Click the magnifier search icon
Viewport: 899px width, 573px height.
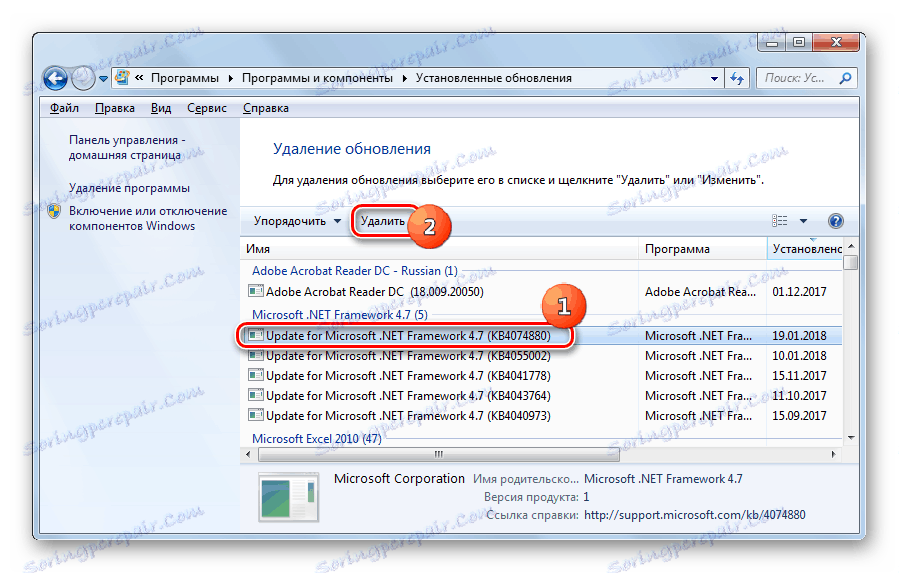[x=845, y=78]
